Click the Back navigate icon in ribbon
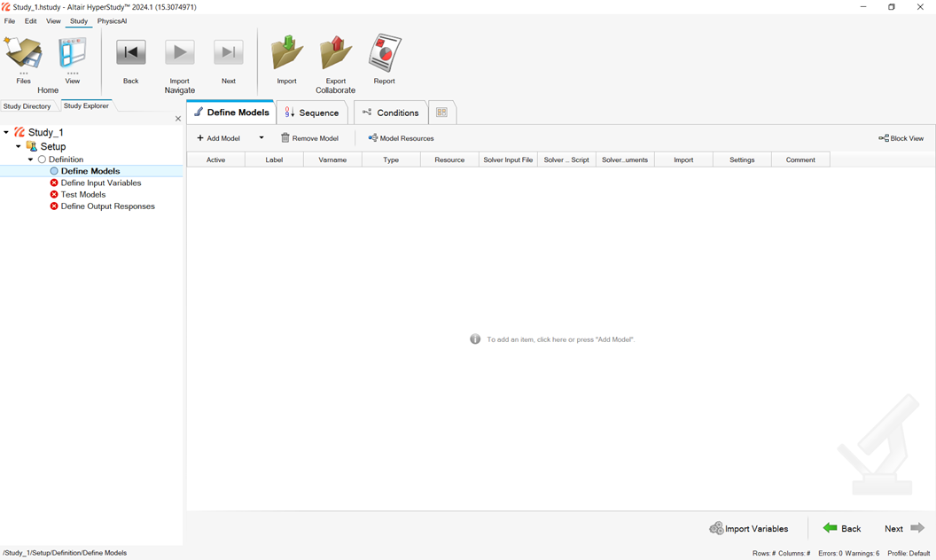936x560 pixels. pos(130,52)
